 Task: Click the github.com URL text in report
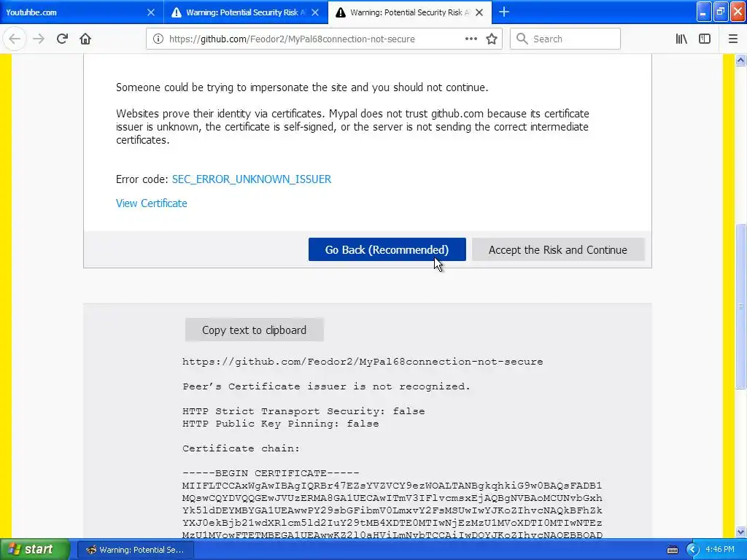(363, 362)
